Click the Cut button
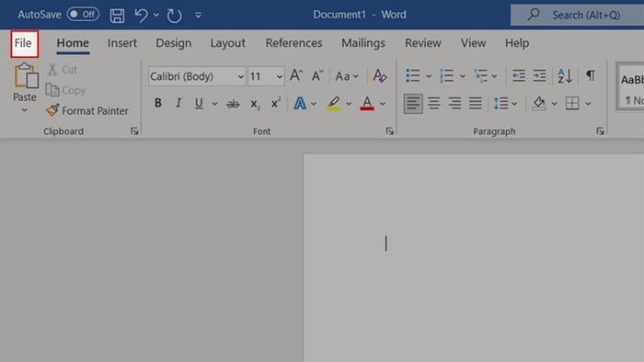 pyautogui.click(x=63, y=70)
